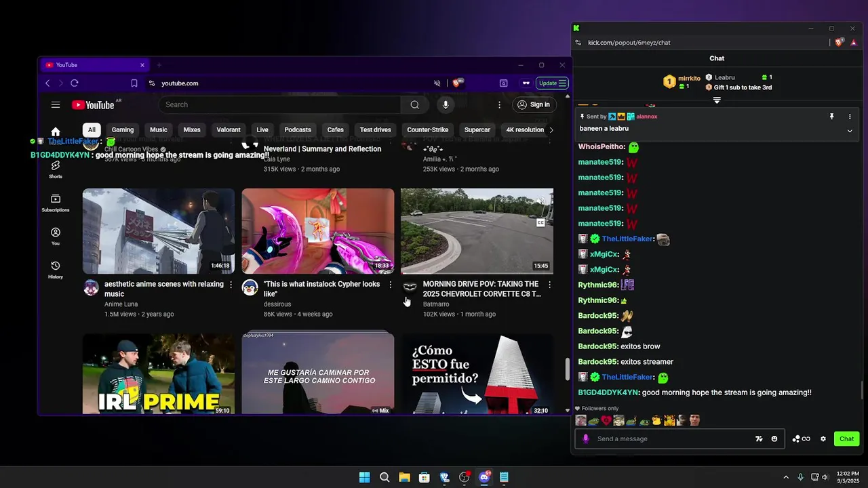The image size is (868, 488).
Task: Bookmark the youtube.com page
Action: click(134, 83)
